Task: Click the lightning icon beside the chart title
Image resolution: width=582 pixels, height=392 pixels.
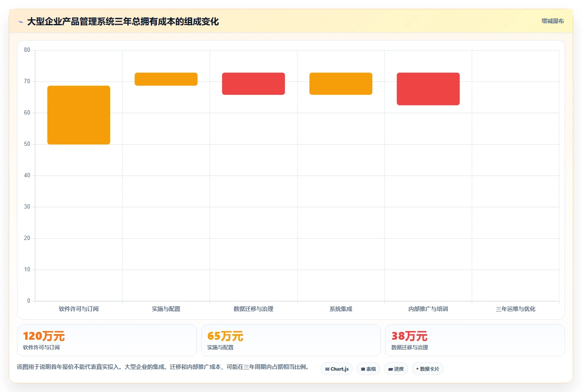Action: click(20, 22)
